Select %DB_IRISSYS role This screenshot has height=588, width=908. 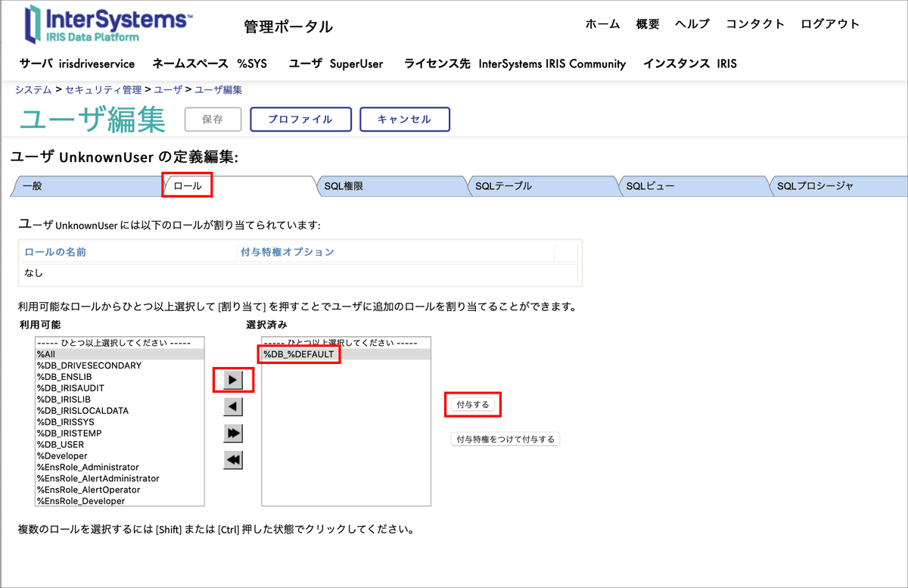coord(119,422)
